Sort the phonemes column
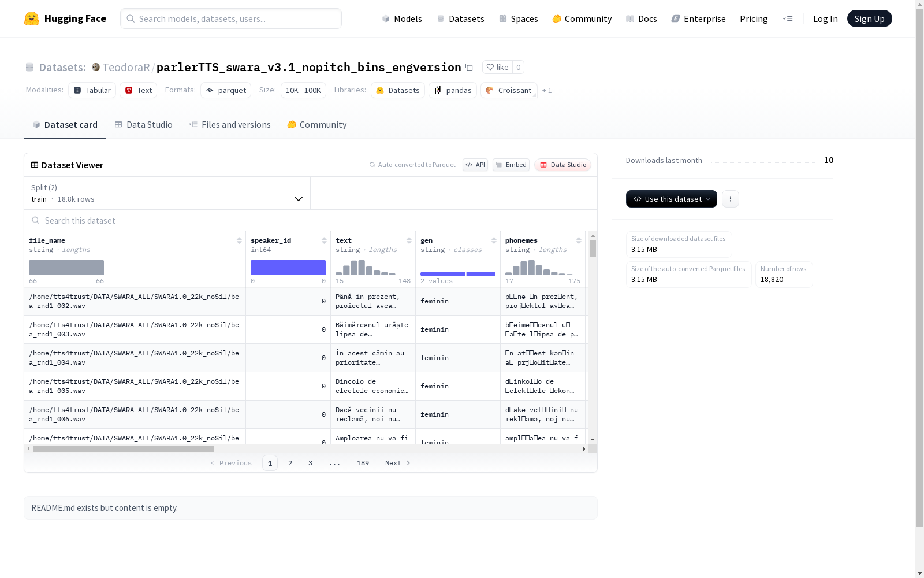The height and width of the screenshot is (578, 924). [x=579, y=240]
